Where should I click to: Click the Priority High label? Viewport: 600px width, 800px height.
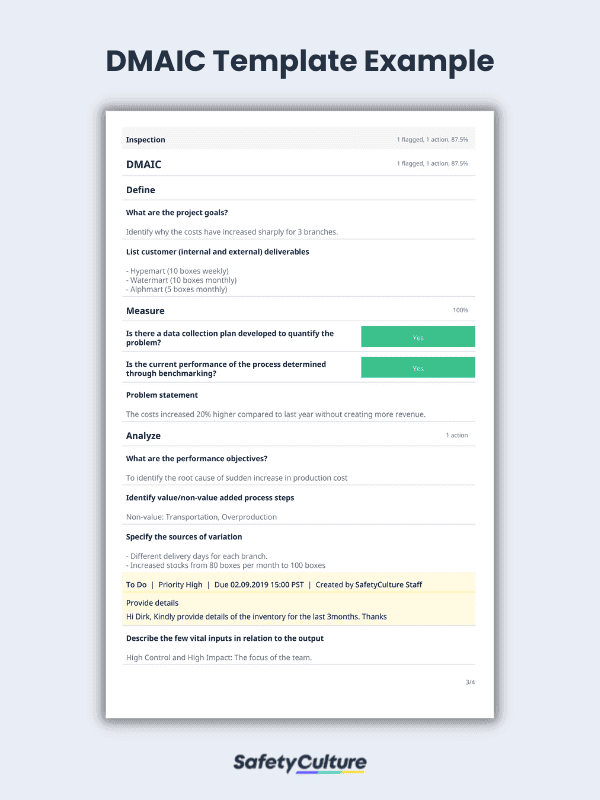pyautogui.click(x=180, y=585)
